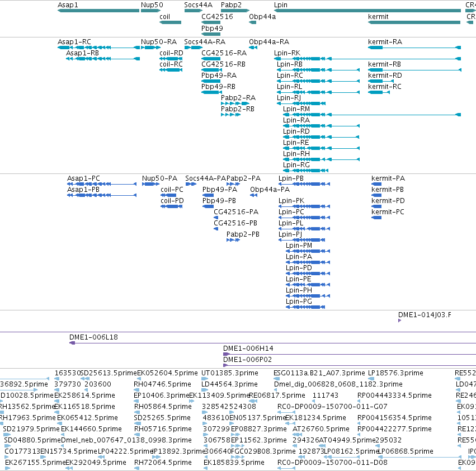Click the CG42516-RB transcript label
This screenshot has height=471, width=476.
point(223,64)
